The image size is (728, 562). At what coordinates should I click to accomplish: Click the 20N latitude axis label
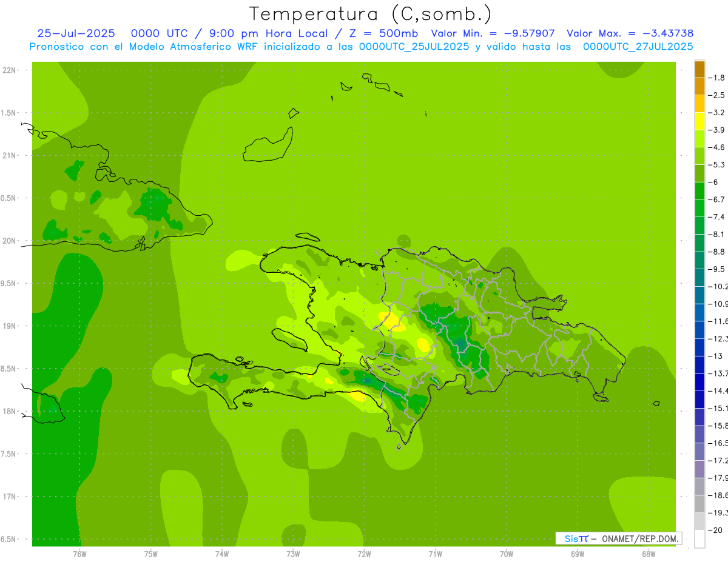8,241
